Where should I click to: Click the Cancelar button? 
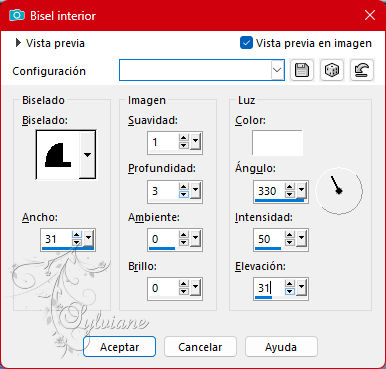pos(200,347)
